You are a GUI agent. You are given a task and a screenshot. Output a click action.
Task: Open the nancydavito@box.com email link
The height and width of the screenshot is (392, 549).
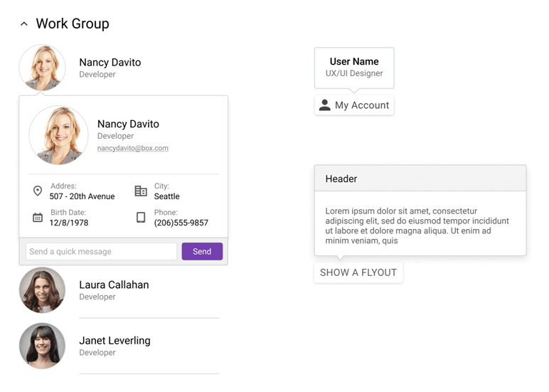pos(133,149)
